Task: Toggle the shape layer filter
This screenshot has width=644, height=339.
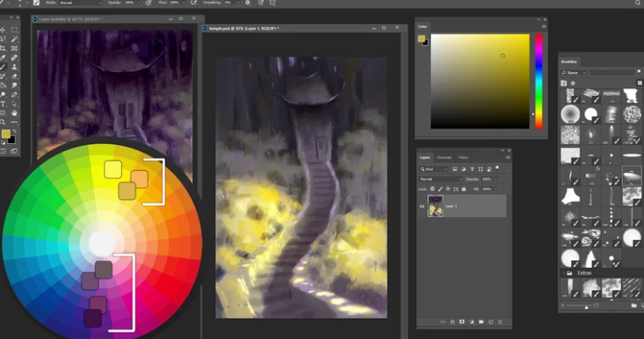Action: click(480, 169)
